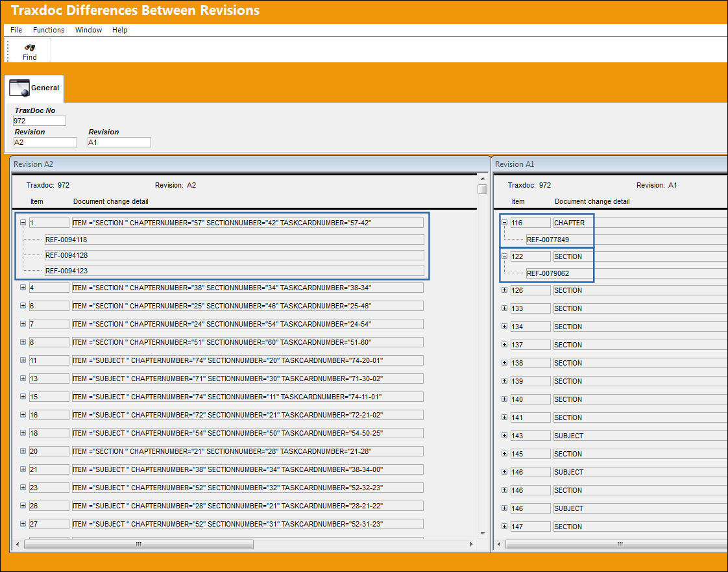The width and height of the screenshot is (728, 572).
Task: Select REF-0094128 under item 1
Action: point(234,255)
